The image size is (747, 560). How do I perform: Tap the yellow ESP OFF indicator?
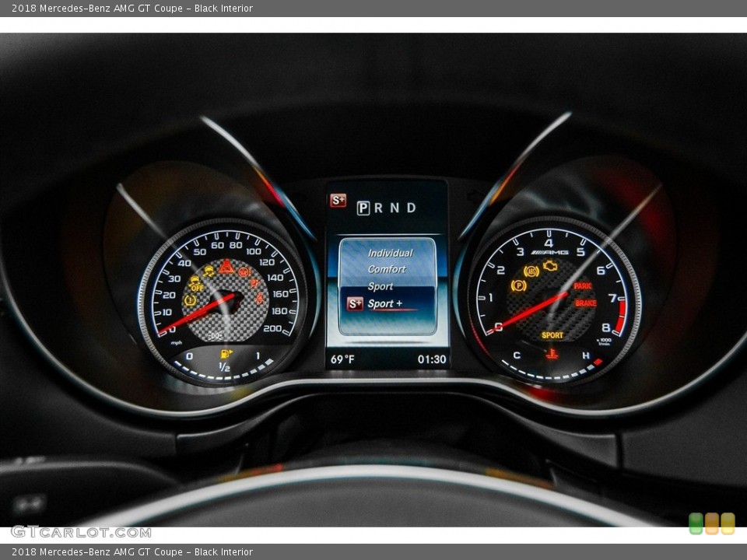click(195, 284)
